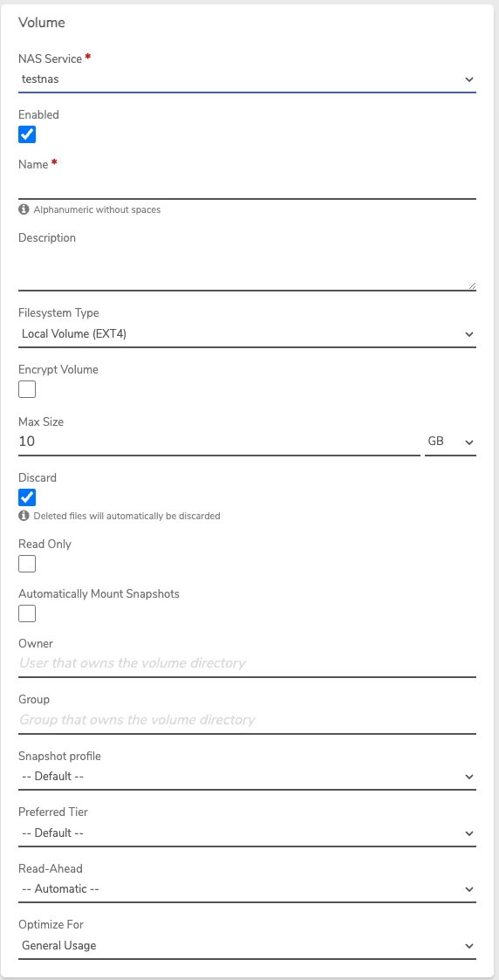The width and height of the screenshot is (499, 980).
Task: Click info icon beside Alphanumeric without spaces
Action: click(x=24, y=209)
